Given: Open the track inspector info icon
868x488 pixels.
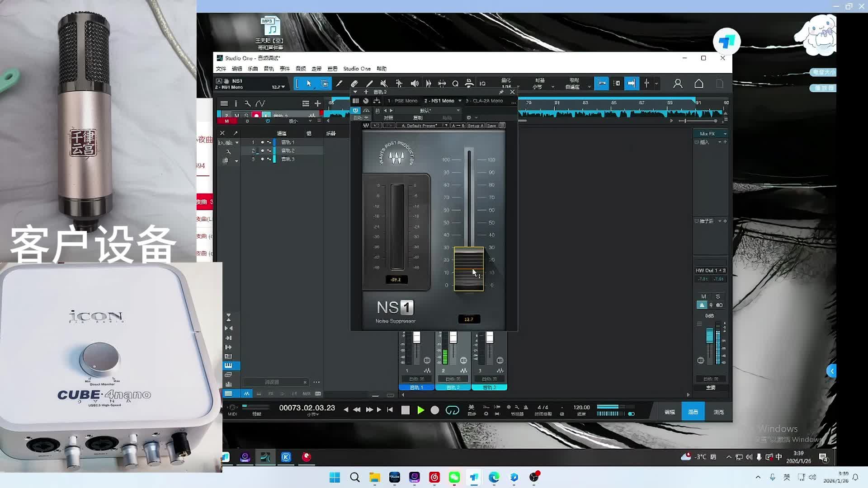Looking at the screenshot, I should pos(236,103).
